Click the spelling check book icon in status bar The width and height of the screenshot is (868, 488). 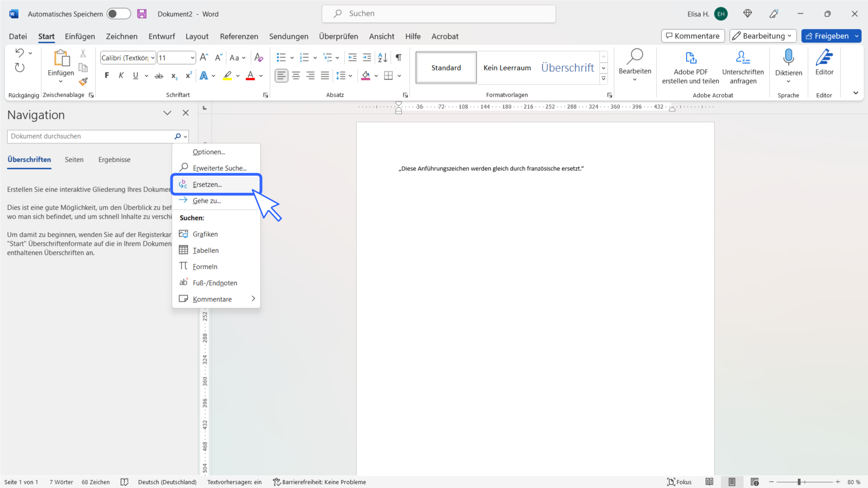[124, 482]
